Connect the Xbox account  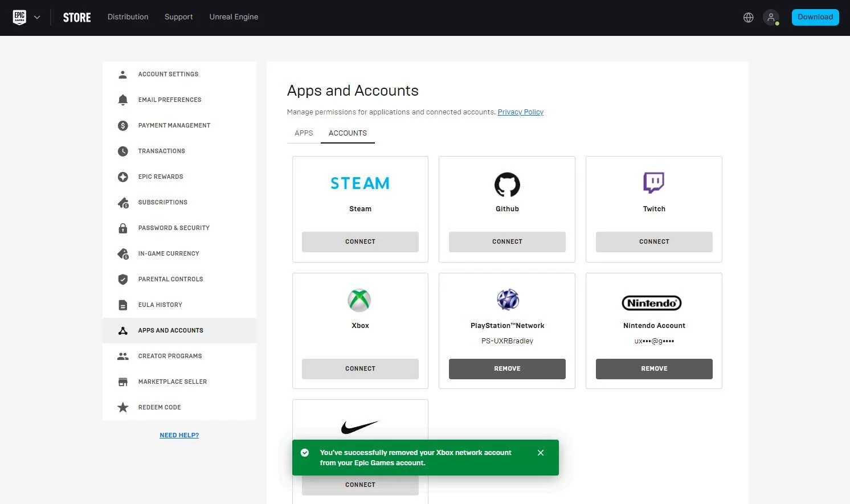click(x=360, y=369)
